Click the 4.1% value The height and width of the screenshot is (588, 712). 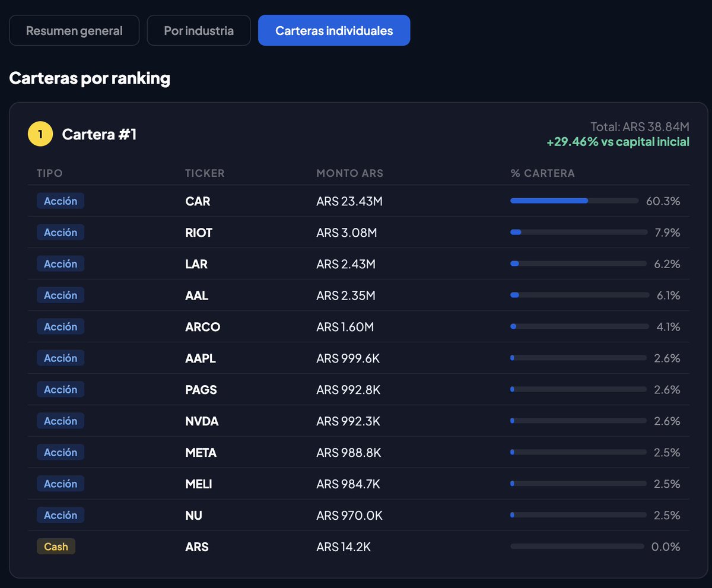(668, 327)
